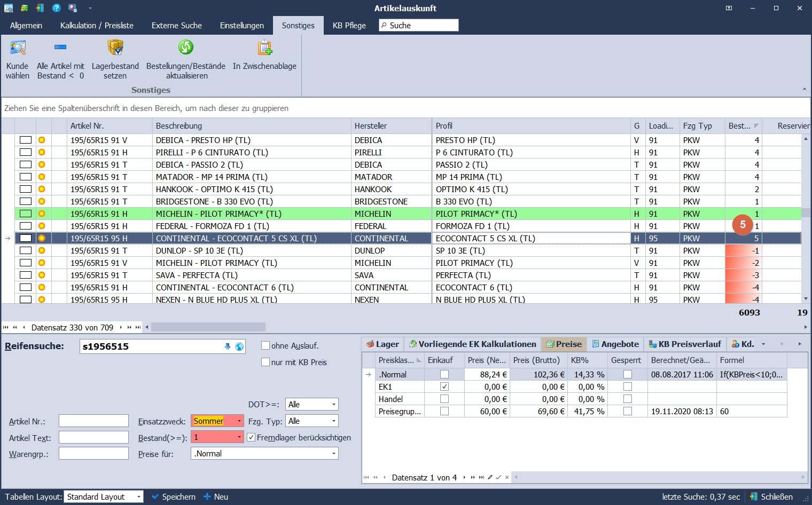Open the Fzg. Typ dropdown
The width and height of the screenshot is (812, 505).
click(334, 421)
